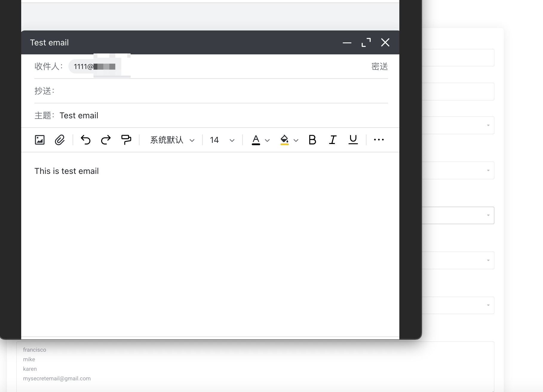Open the font size 14 dropdown
Image resolution: width=543 pixels, height=392 pixels.
pos(222,140)
